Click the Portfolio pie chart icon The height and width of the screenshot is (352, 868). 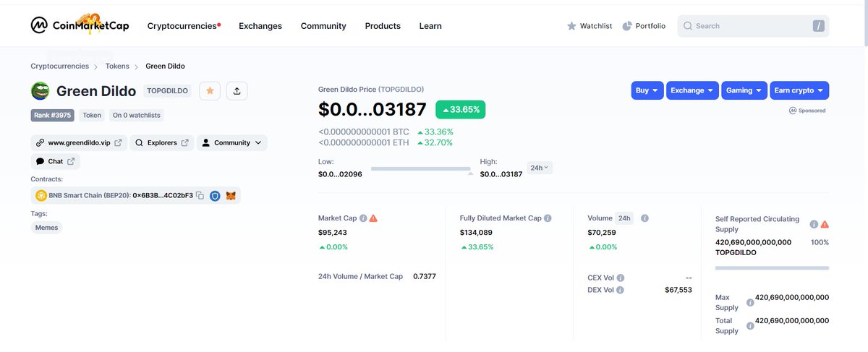coord(627,26)
